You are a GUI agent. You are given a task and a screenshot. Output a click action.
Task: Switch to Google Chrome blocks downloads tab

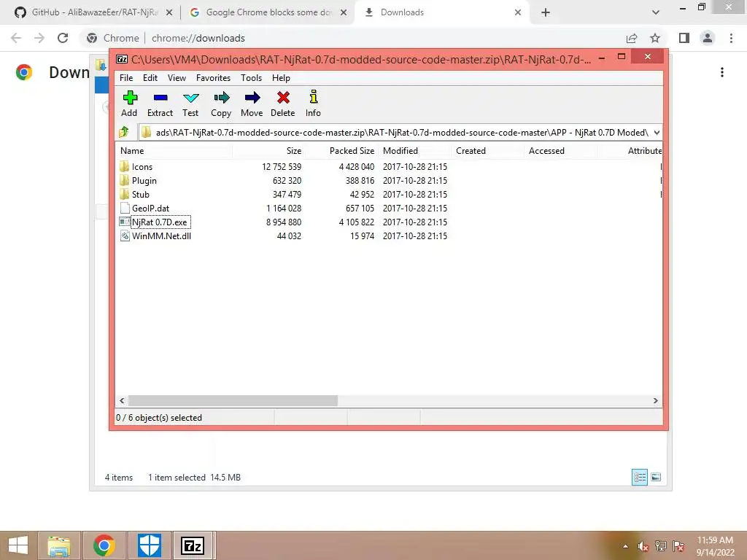(x=267, y=12)
